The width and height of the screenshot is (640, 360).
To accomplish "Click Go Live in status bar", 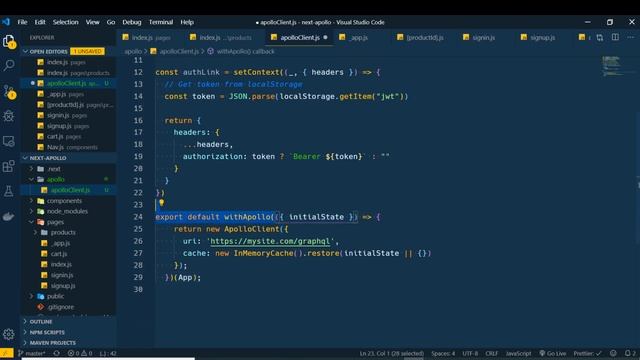I will tap(553, 353).
